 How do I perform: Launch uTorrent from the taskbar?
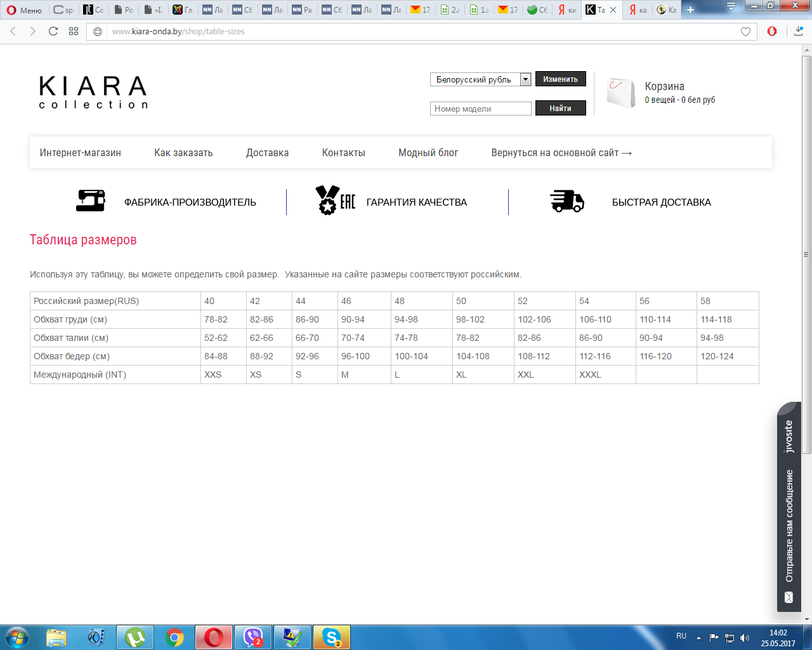coord(135,637)
